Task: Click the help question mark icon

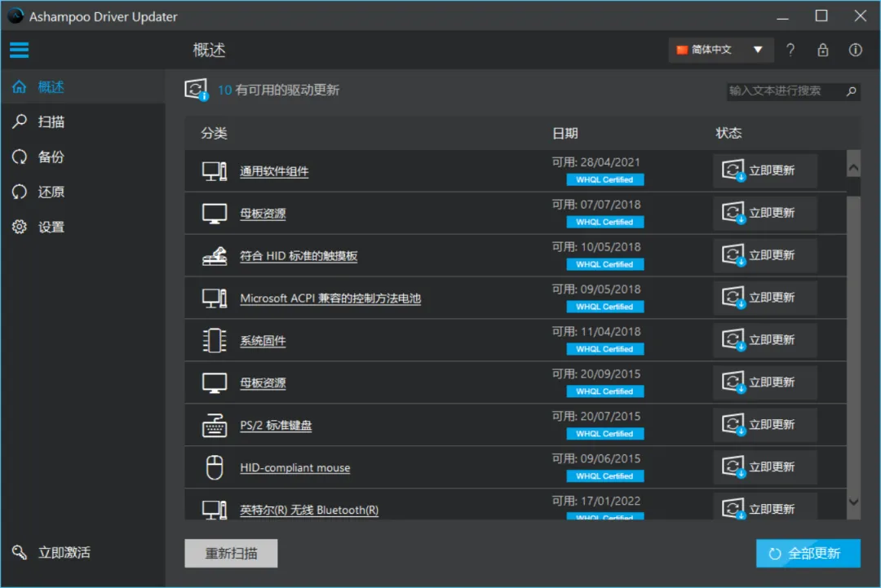Action: coord(790,50)
